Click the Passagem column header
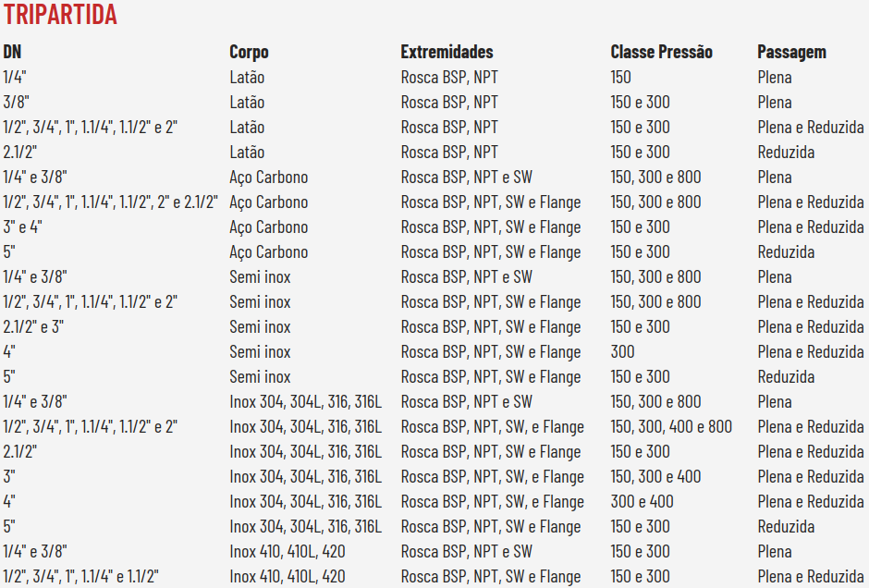The height and width of the screenshot is (588, 869). point(791,52)
